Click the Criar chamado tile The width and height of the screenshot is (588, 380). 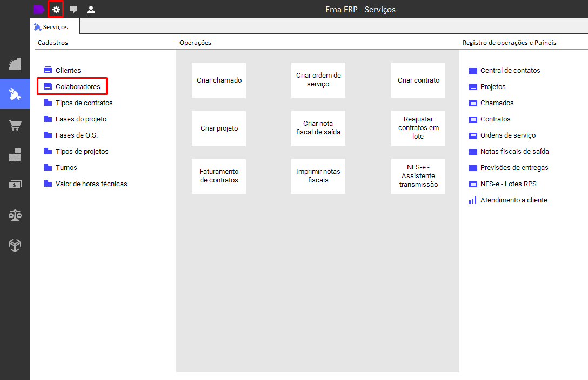click(x=219, y=80)
